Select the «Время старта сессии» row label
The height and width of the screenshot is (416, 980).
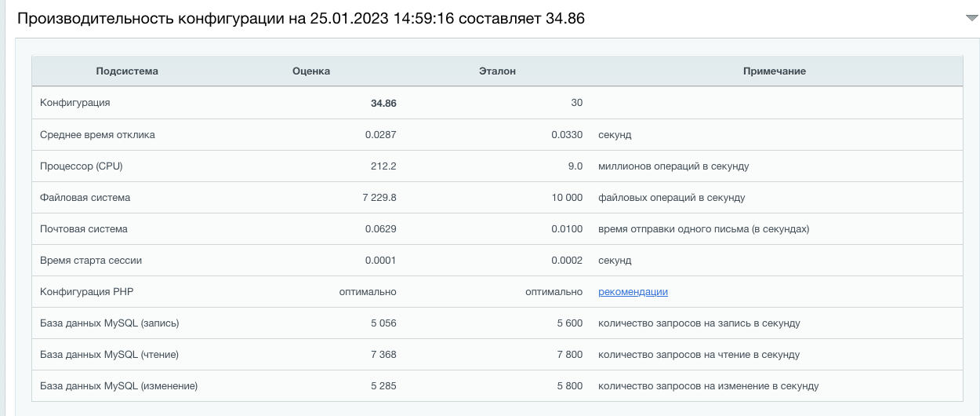pos(91,261)
